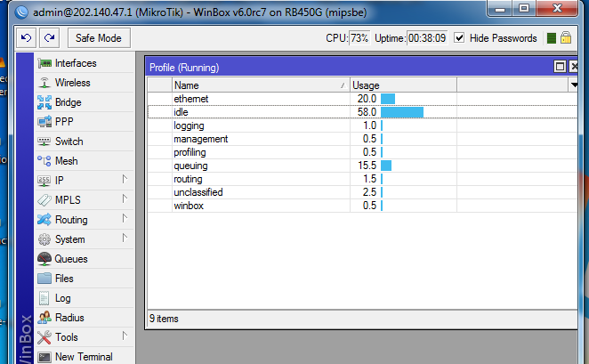Viewport: 589px width, 364px height.
Task: Click the CPU 73% field
Action: click(359, 38)
